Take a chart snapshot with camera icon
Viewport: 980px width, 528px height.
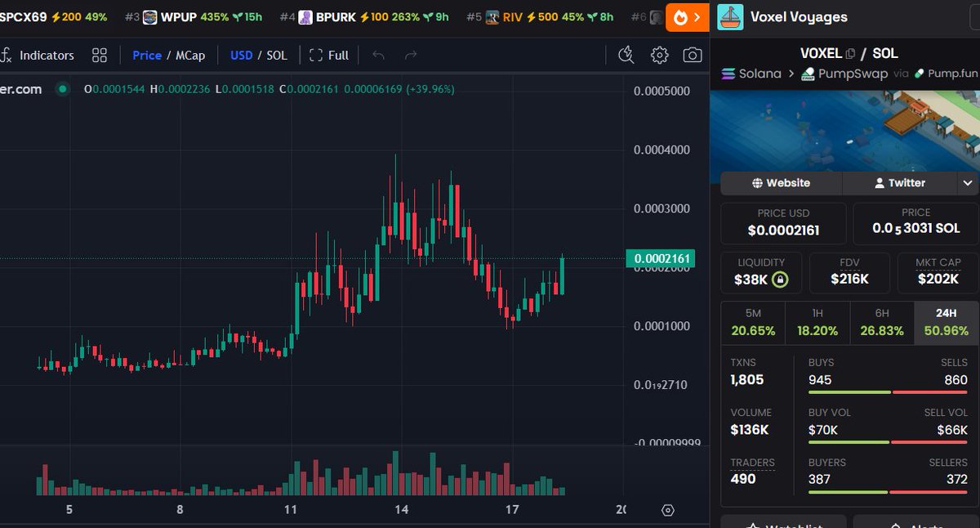693,55
